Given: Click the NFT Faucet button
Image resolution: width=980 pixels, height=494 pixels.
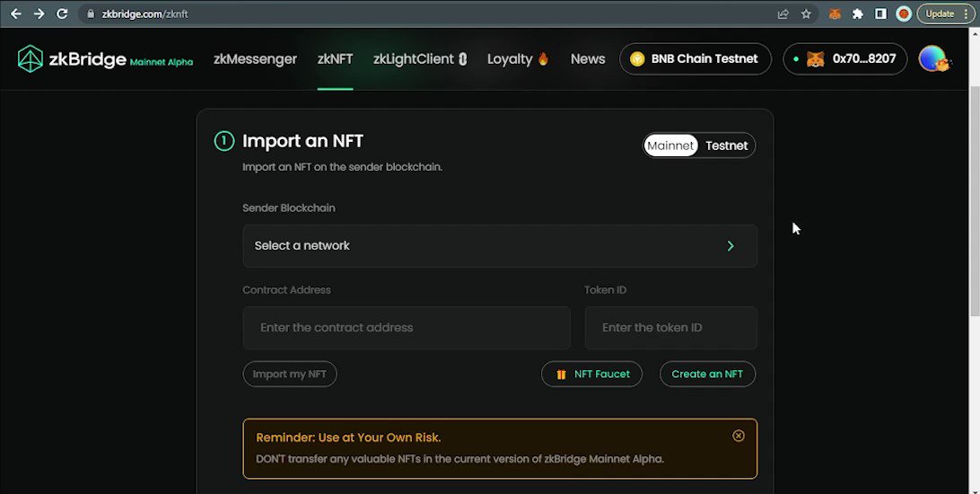Looking at the screenshot, I should tap(592, 374).
